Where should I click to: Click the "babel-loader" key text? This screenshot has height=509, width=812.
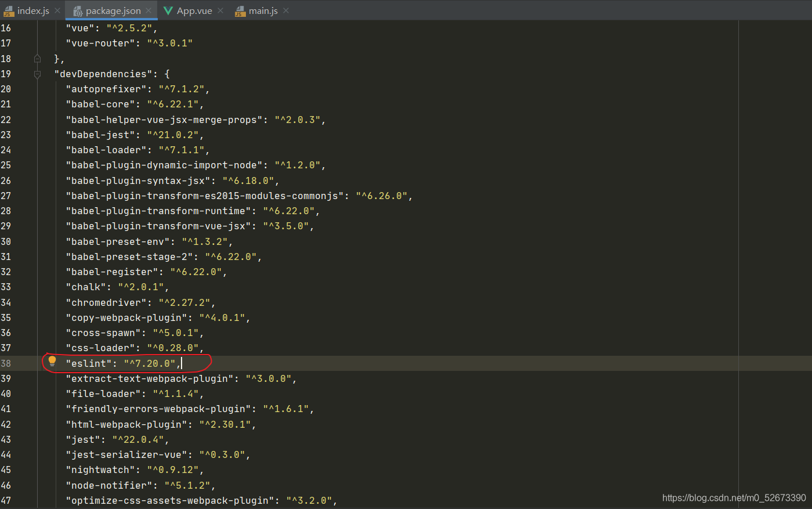point(106,150)
